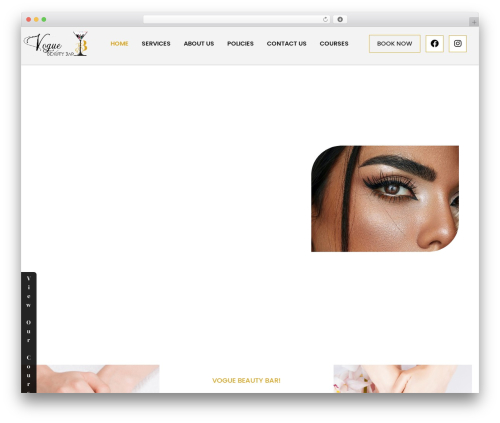Open the Contact Us page

286,44
